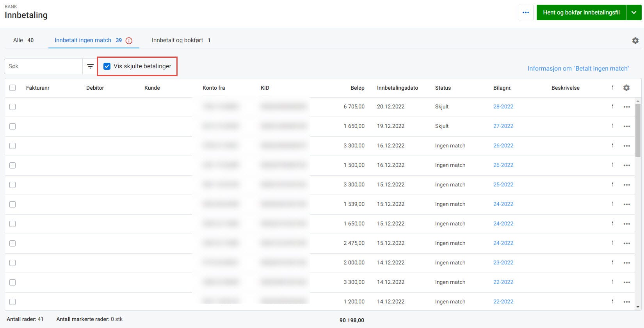644x328 pixels.
Task: Click the total sum 90 198,00
Action: [x=352, y=320]
